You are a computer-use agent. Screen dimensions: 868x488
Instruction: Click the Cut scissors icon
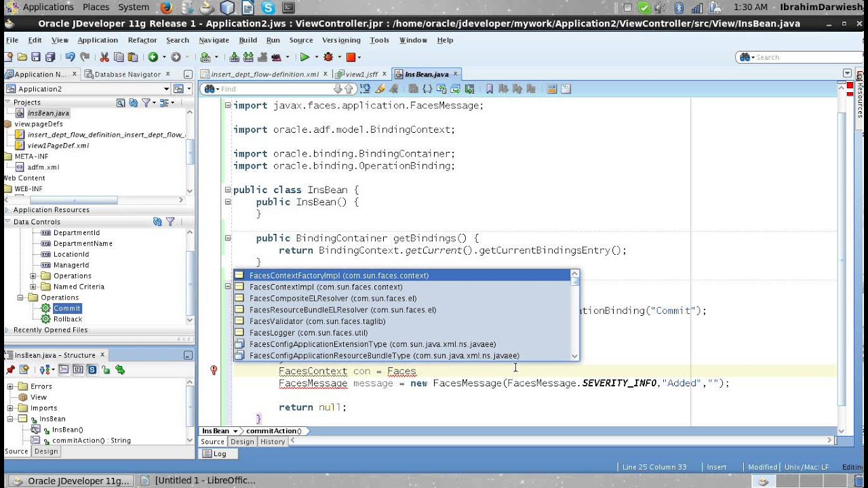point(104,57)
